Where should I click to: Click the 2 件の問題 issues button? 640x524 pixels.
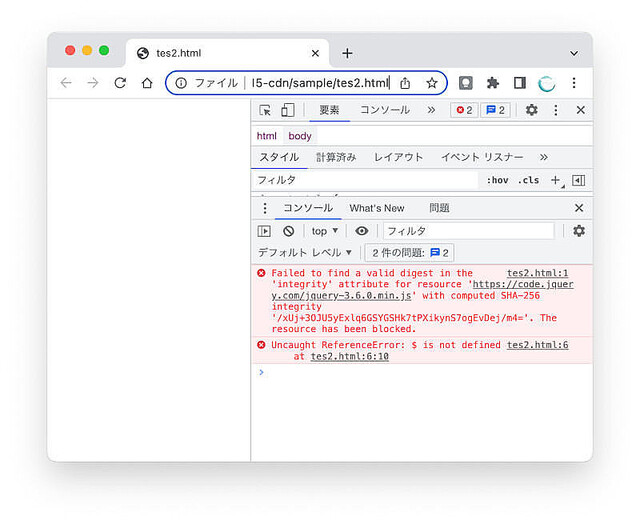410,253
